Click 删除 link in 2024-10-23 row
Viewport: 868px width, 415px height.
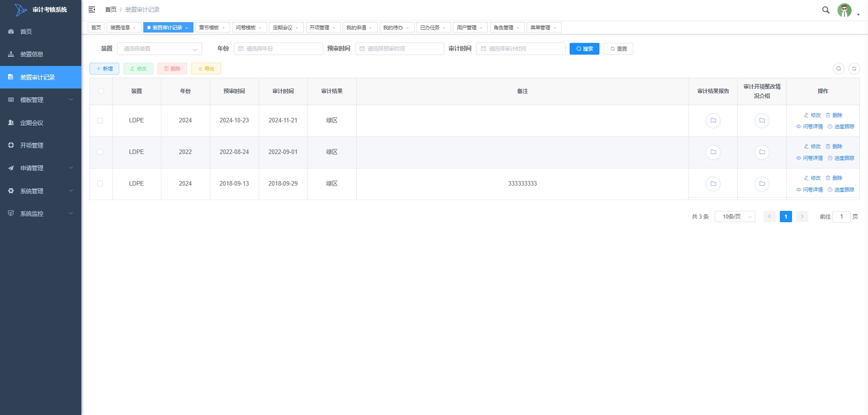pos(834,115)
